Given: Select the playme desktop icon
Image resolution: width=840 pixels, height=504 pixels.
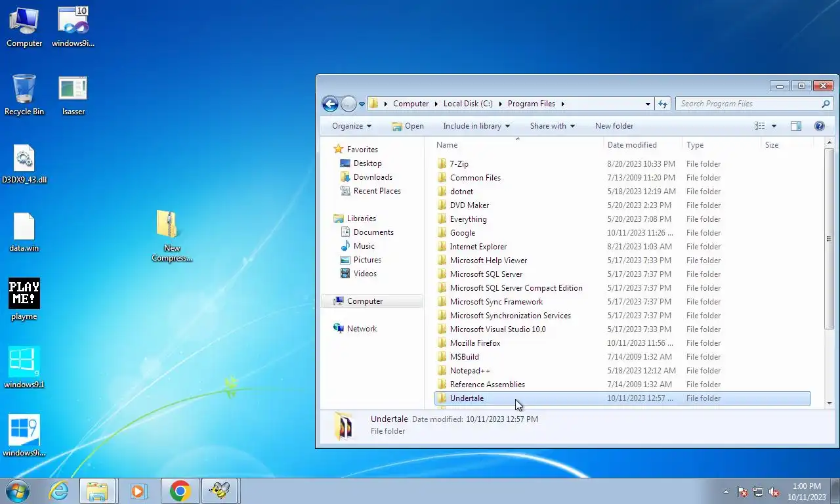Looking at the screenshot, I should (24, 300).
